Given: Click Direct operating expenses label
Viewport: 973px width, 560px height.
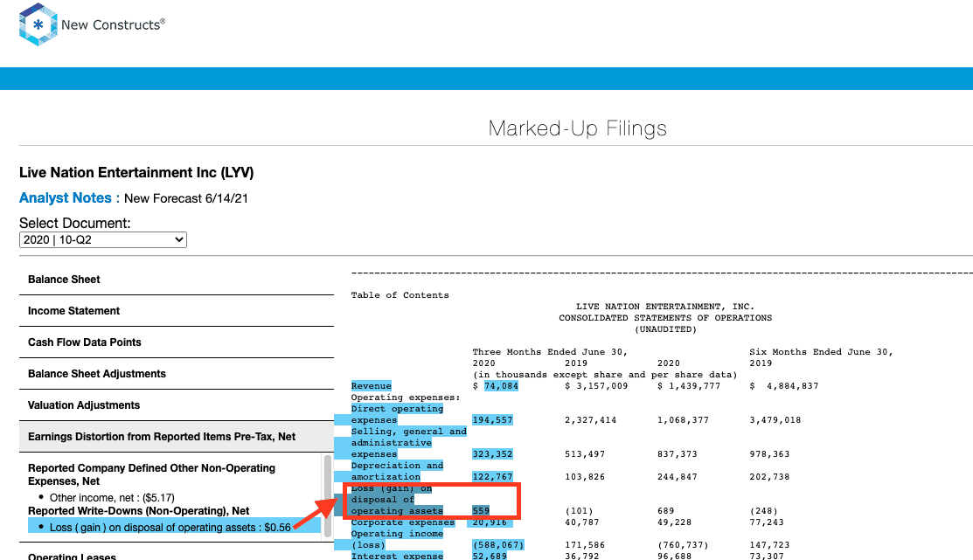Looking at the screenshot, I should [x=397, y=414].
